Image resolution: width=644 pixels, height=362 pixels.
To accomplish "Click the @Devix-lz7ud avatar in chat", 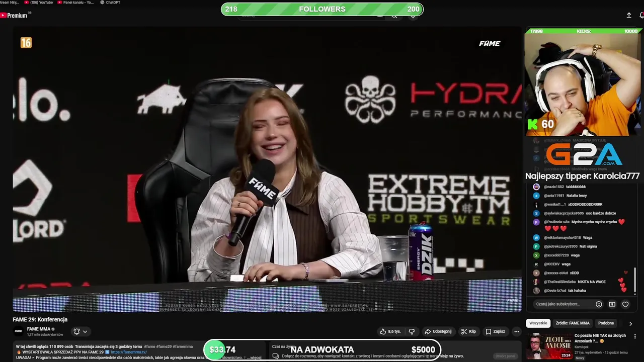I will 536,291.
